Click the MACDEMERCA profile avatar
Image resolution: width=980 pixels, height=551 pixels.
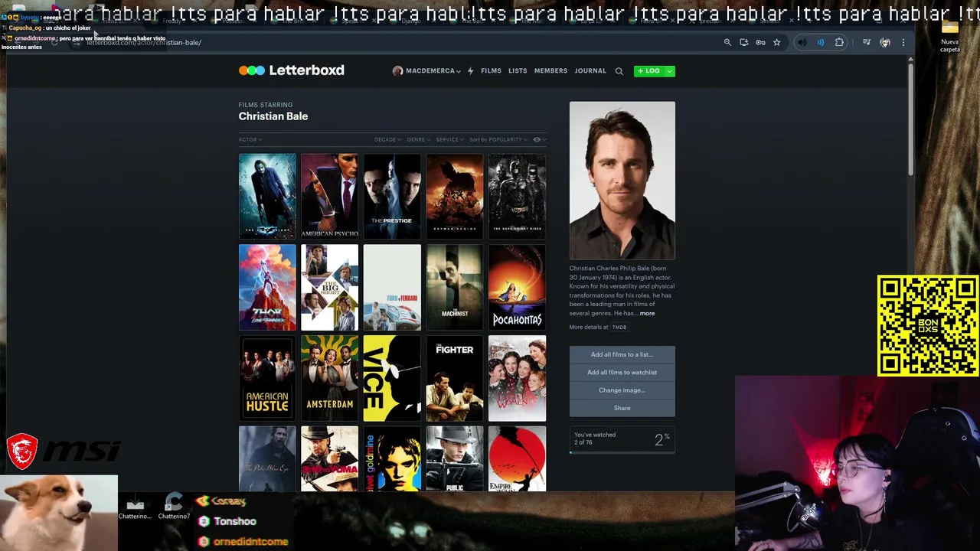(397, 71)
